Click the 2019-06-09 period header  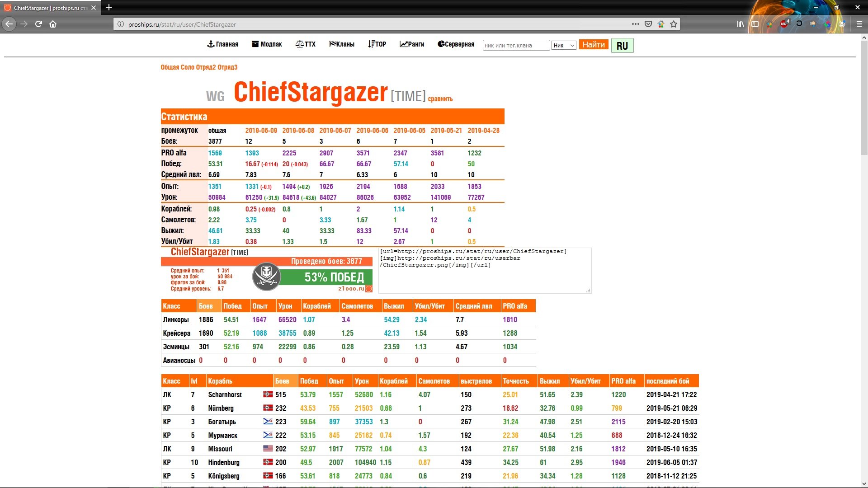click(x=261, y=131)
